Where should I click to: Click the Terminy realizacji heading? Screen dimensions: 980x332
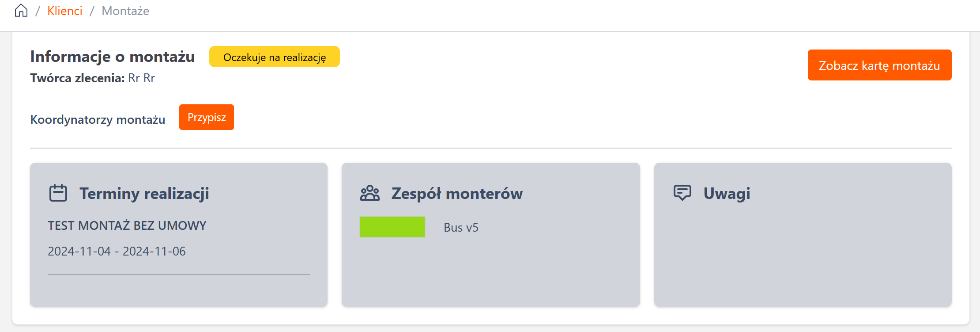[x=144, y=193]
